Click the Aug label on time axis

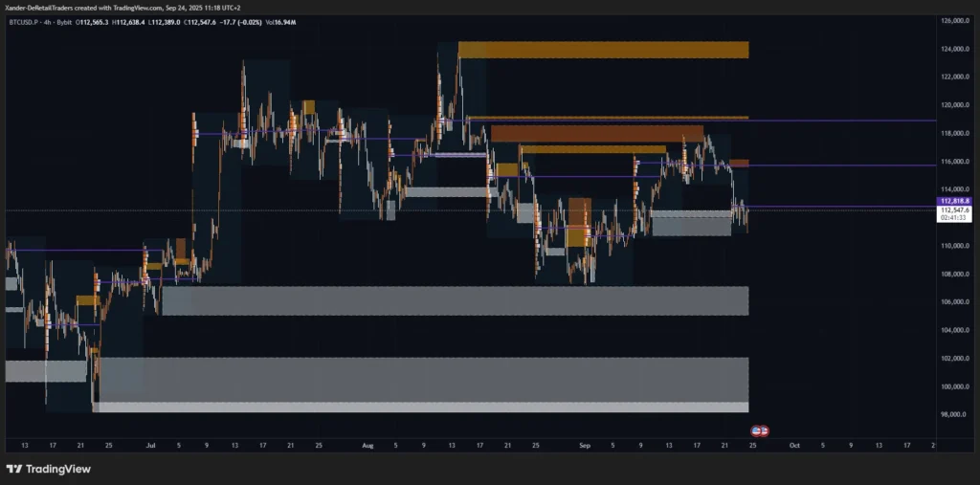pos(367,446)
